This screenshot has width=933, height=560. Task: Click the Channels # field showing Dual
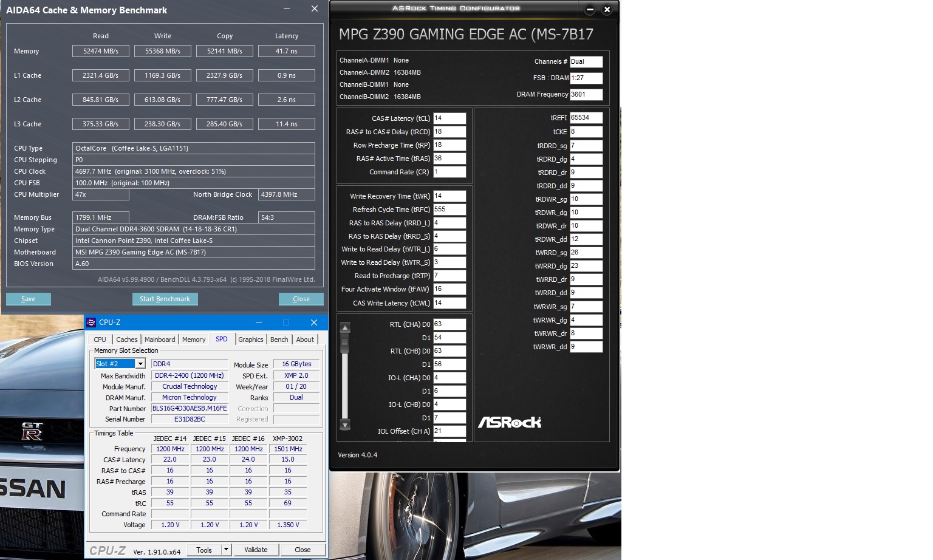pyautogui.click(x=586, y=62)
